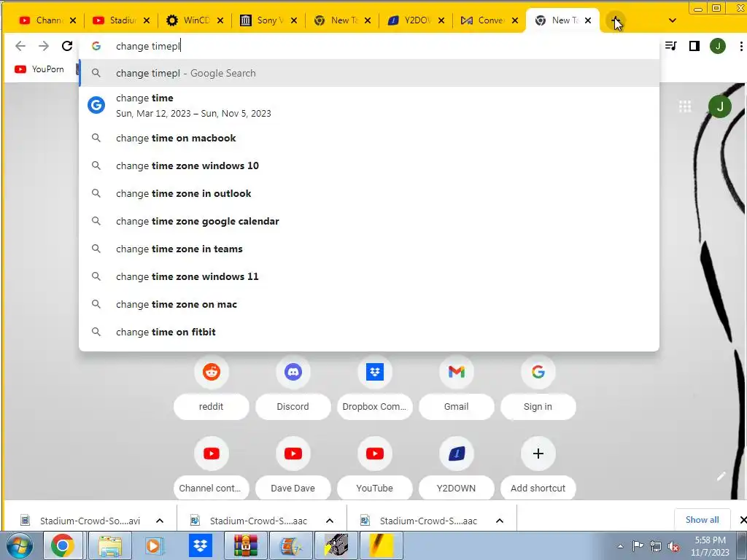The image size is (747, 560).
Task: Toggle the side panel icon
Action: coord(694,46)
